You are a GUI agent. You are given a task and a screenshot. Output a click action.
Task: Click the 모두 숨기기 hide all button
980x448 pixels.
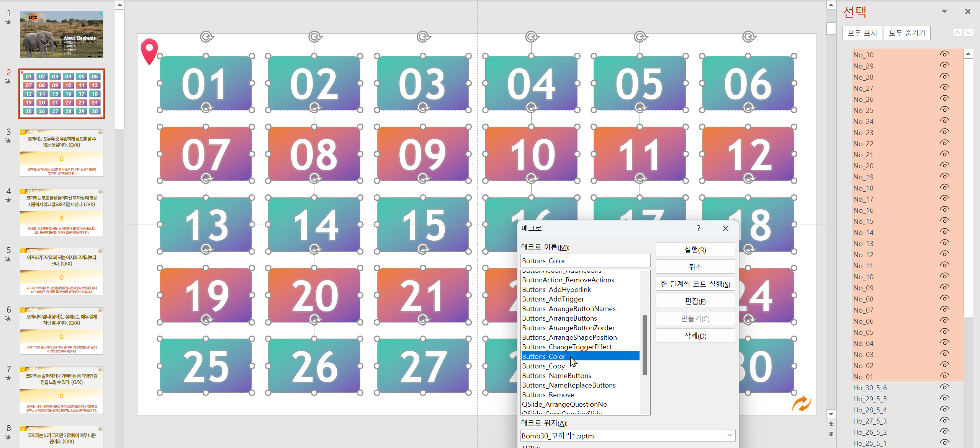pyautogui.click(x=906, y=33)
